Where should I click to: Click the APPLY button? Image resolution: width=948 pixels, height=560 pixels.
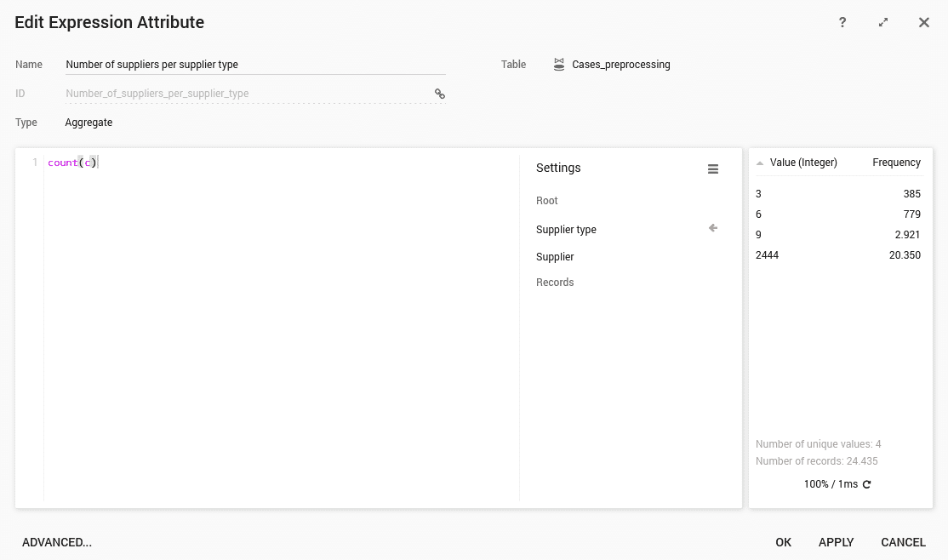click(836, 542)
